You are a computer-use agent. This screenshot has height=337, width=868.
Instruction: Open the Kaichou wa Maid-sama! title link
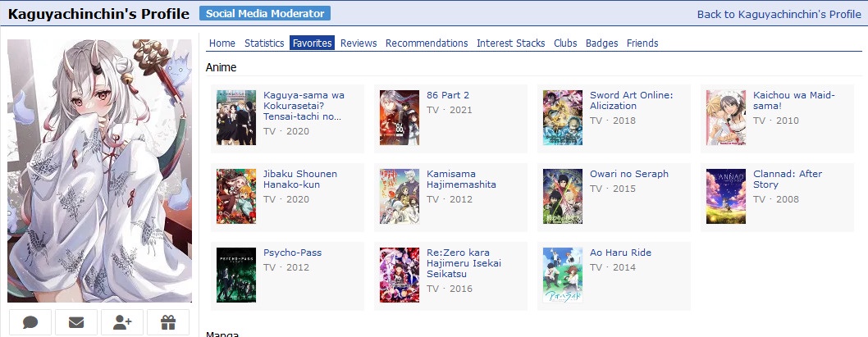(794, 101)
